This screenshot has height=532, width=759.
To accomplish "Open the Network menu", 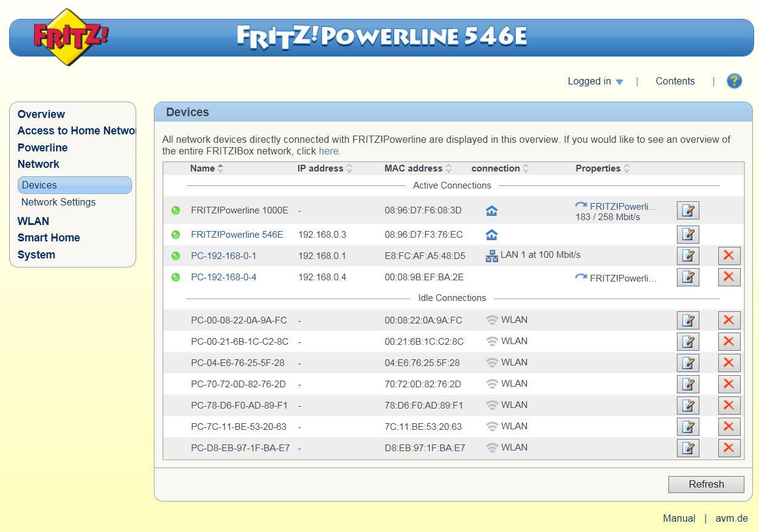I will click(x=38, y=164).
